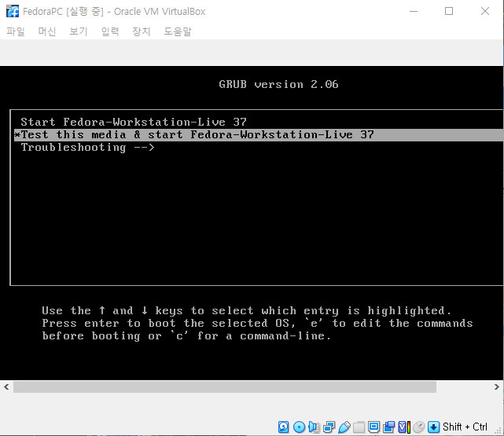Click the VirtualBox window title icon
Image resolution: width=504 pixels, height=436 pixels.
coord(13,11)
